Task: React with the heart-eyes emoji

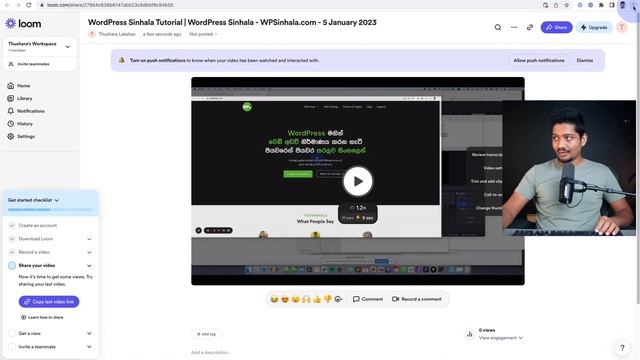Action: (285, 299)
